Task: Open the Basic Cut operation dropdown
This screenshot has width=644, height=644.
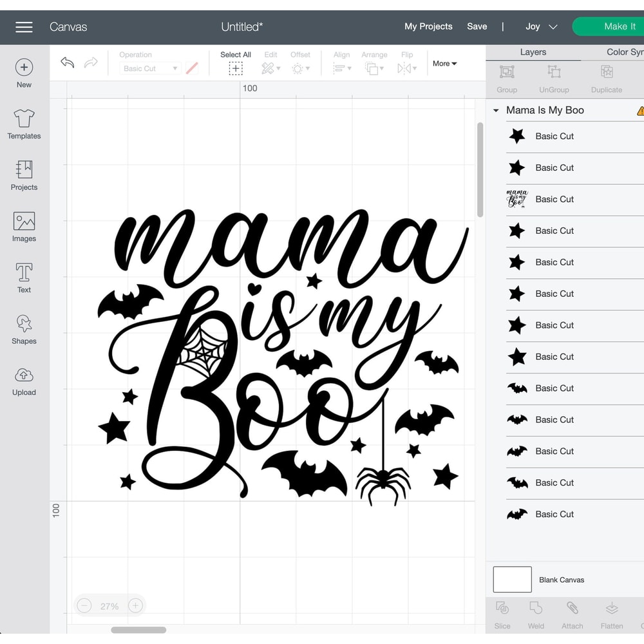Action: point(149,68)
